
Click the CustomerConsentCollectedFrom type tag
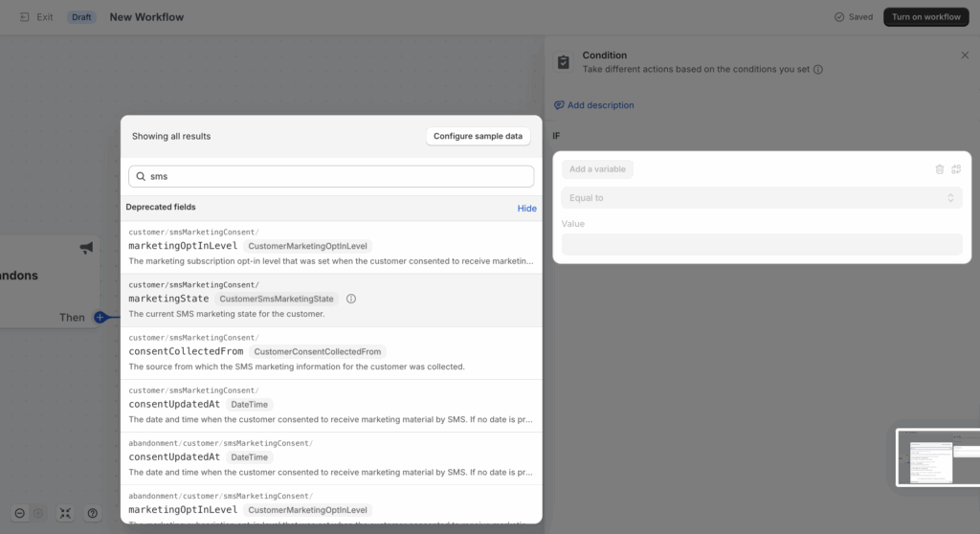click(x=318, y=351)
